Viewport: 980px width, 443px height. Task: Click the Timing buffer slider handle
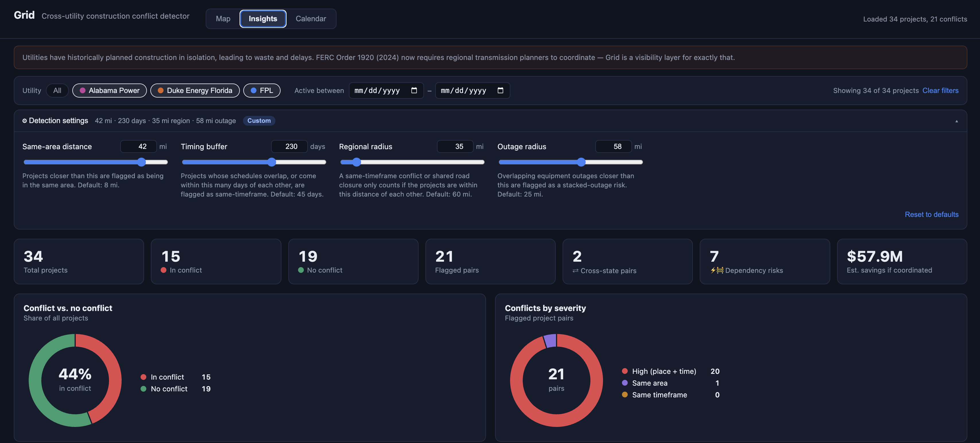coord(272,162)
